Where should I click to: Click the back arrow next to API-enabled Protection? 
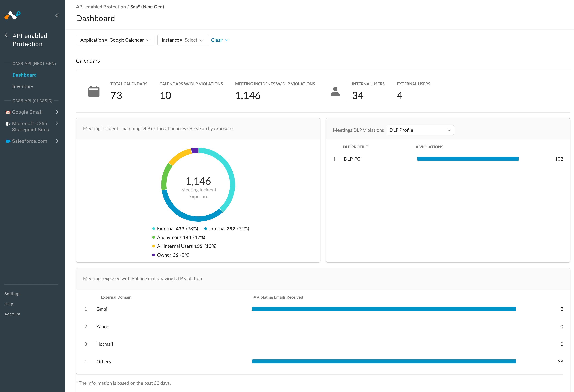(x=7, y=35)
